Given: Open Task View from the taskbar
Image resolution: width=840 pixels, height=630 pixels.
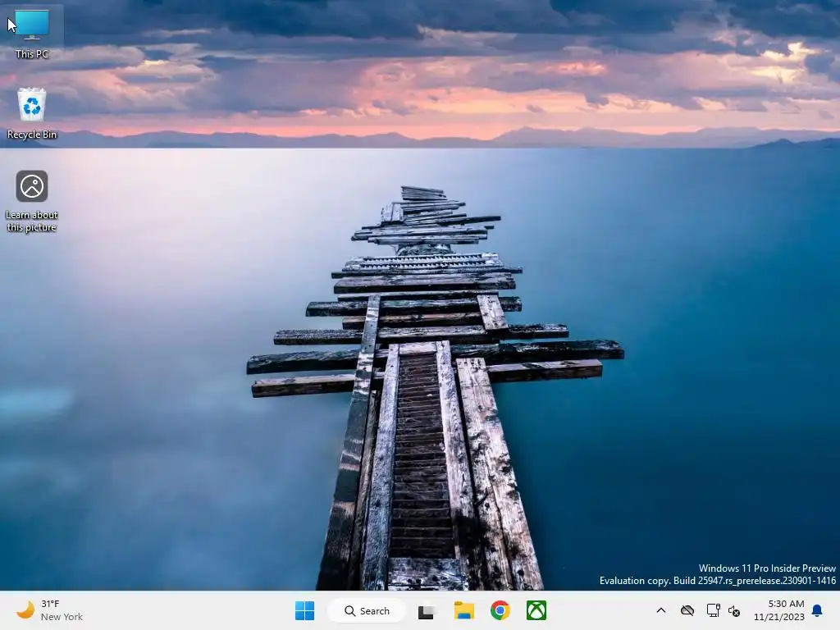Looking at the screenshot, I should coord(427,610).
